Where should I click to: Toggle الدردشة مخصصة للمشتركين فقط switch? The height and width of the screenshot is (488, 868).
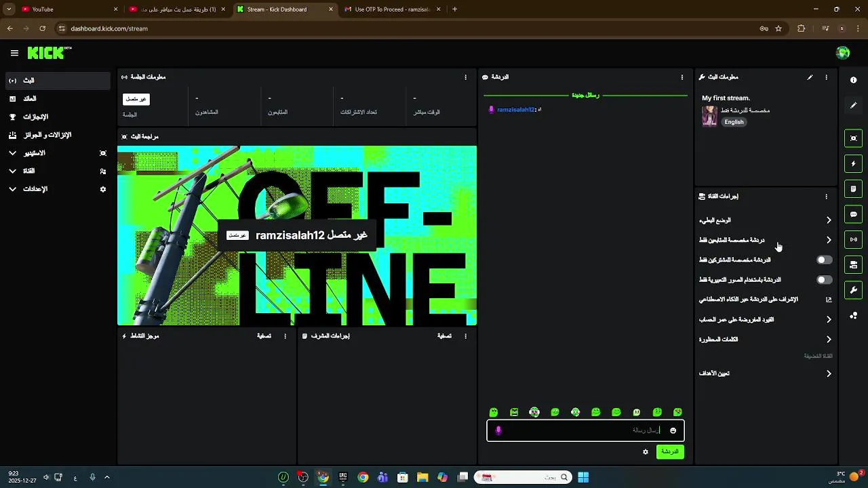[x=824, y=260]
